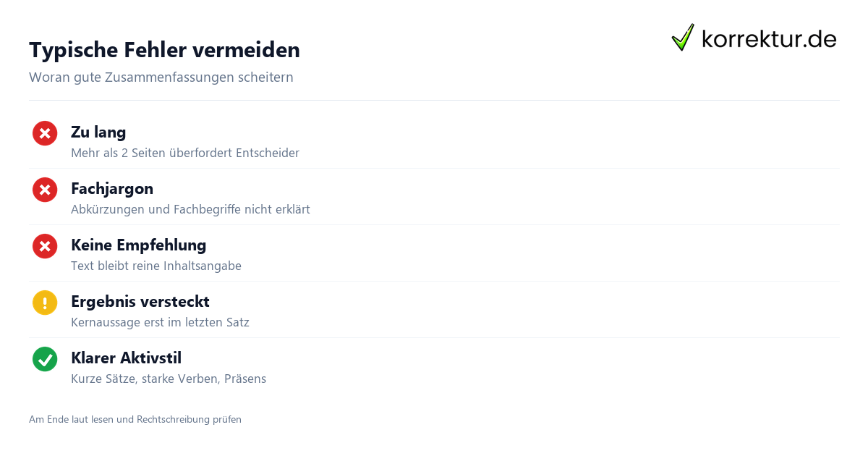Click text Kernaussage erst im letzten Satz

pyautogui.click(x=160, y=323)
